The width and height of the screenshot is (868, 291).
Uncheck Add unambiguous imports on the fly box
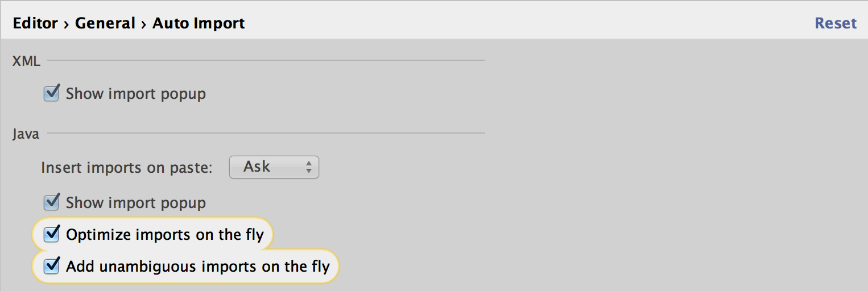(x=52, y=266)
